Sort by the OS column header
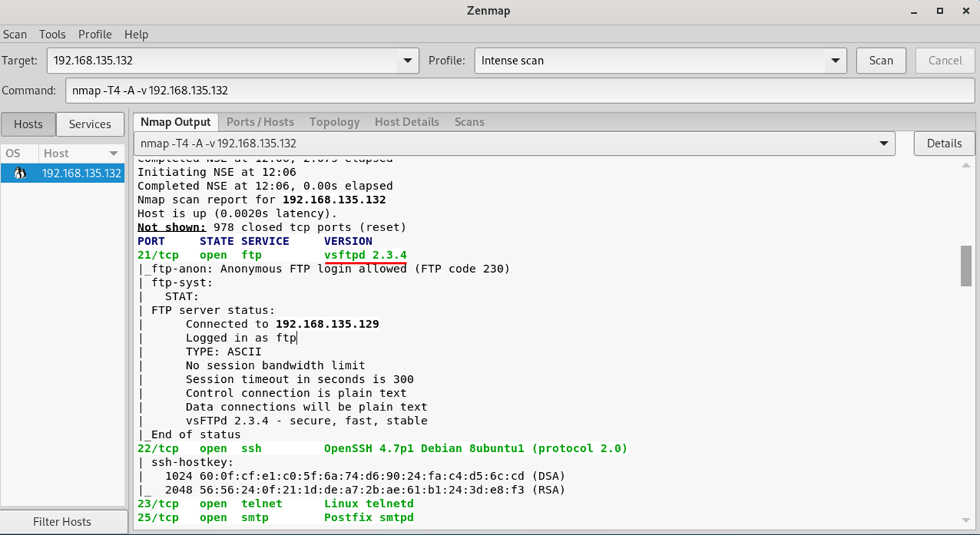 [19, 153]
